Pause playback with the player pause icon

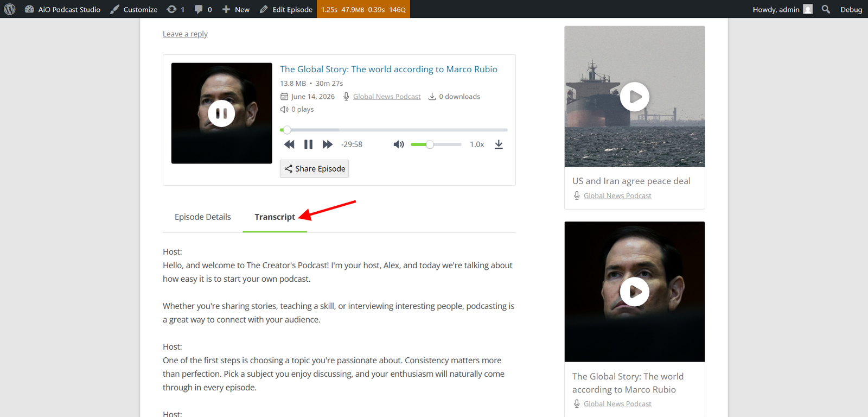[x=308, y=144]
